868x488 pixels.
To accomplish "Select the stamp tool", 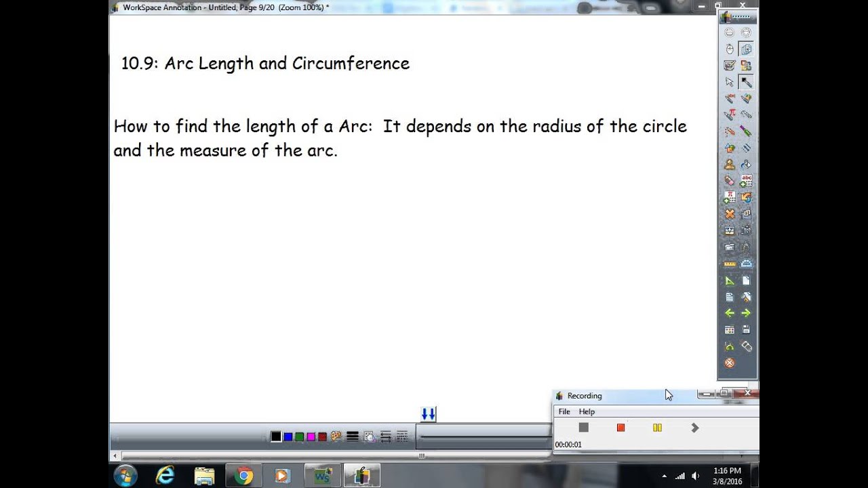I will [x=730, y=164].
